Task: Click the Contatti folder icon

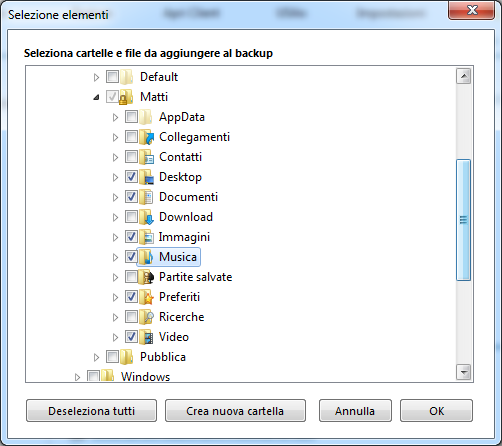Action: click(146, 157)
